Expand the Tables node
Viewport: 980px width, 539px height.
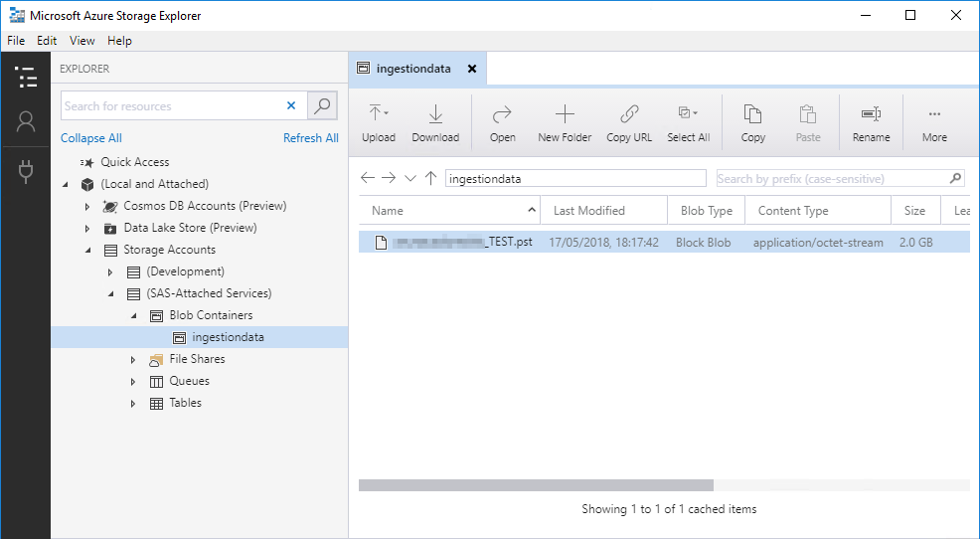[133, 404]
